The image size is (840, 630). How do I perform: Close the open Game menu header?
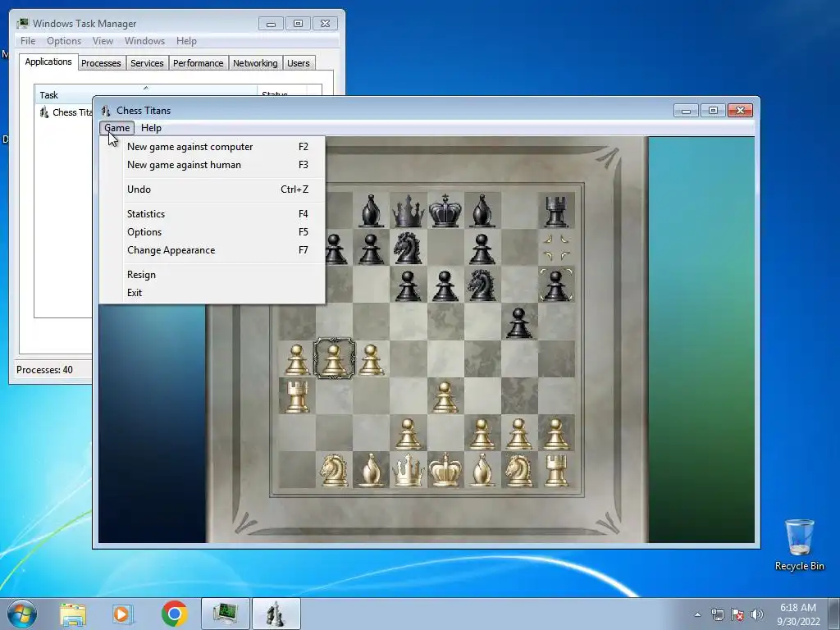116,128
